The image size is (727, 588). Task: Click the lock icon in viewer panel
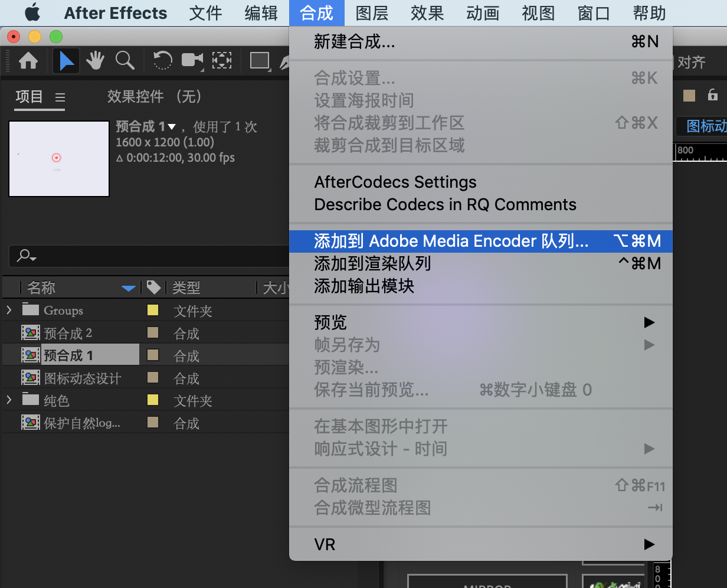tap(713, 95)
